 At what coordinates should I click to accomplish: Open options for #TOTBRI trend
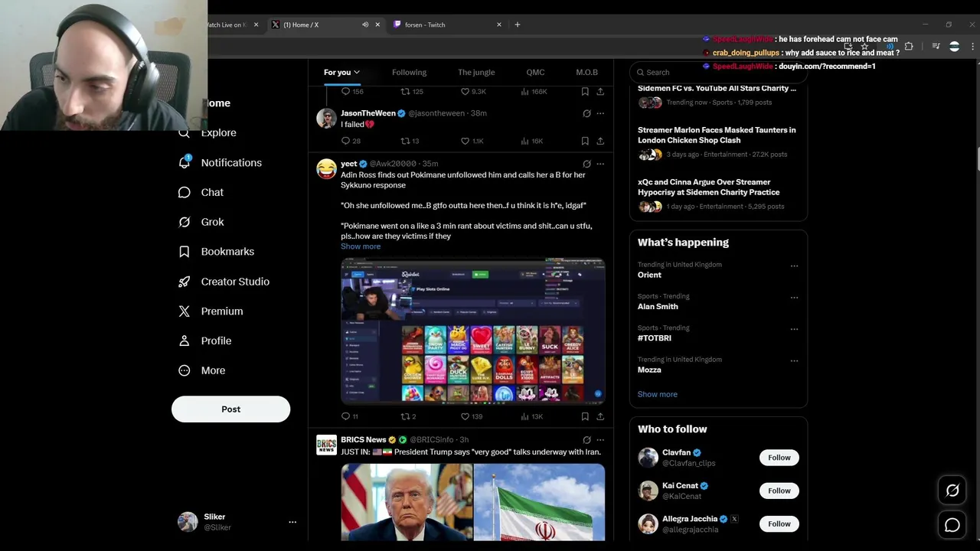(x=794, y=329)
